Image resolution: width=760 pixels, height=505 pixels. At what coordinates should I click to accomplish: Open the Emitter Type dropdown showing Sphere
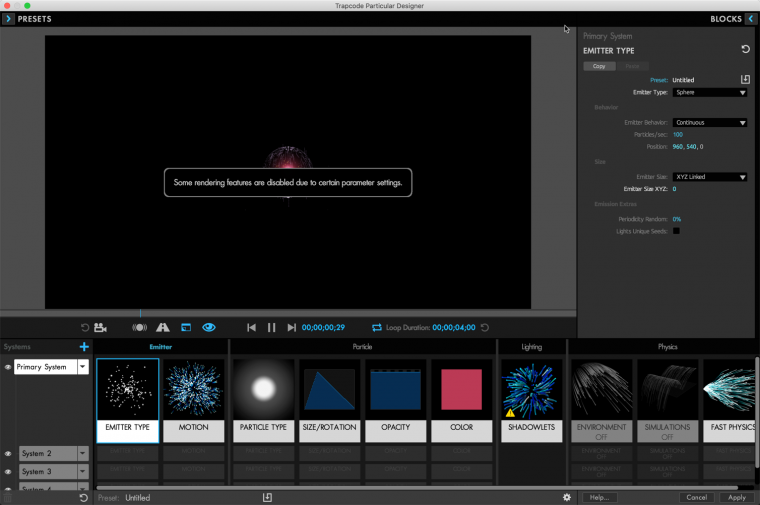tap(710, 93)
